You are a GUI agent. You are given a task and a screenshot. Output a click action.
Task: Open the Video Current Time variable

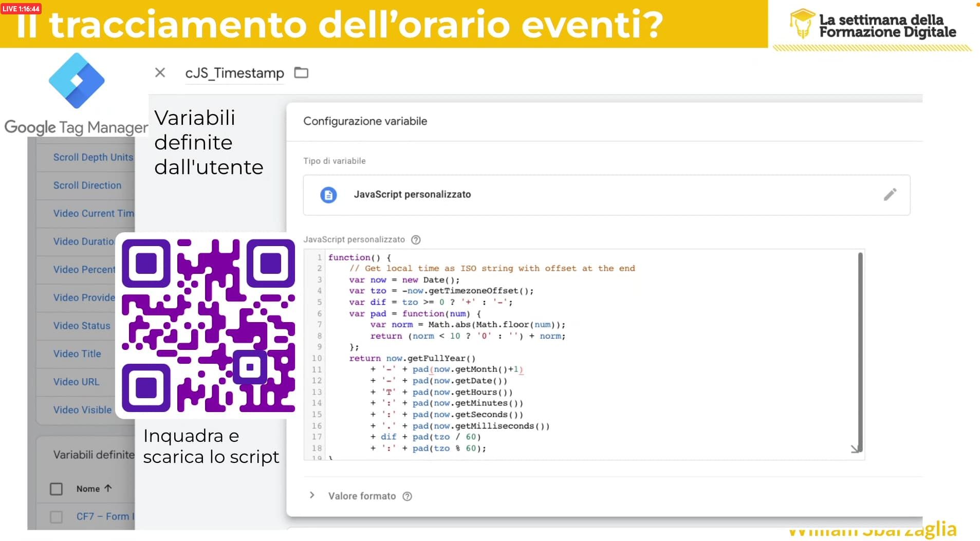94,213
